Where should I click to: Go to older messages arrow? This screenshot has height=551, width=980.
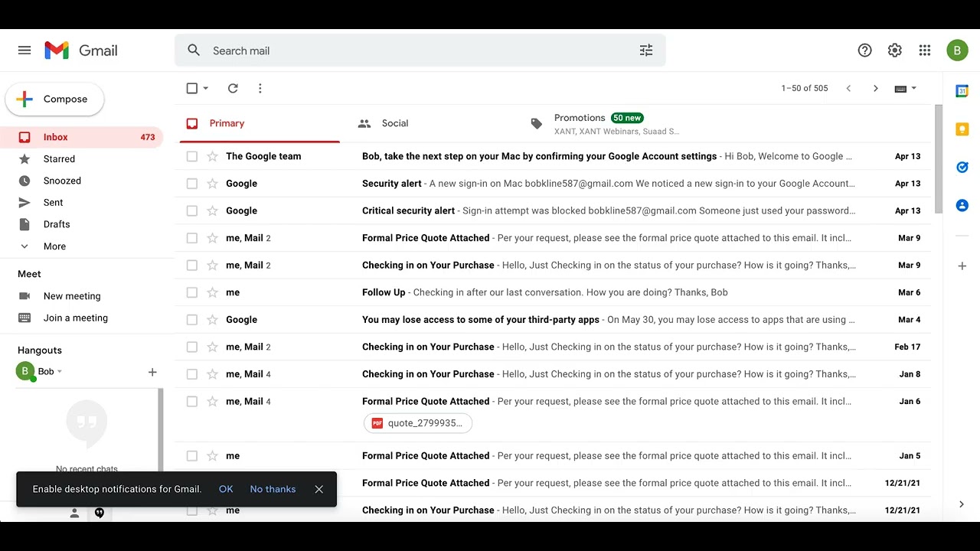point(876,88)
